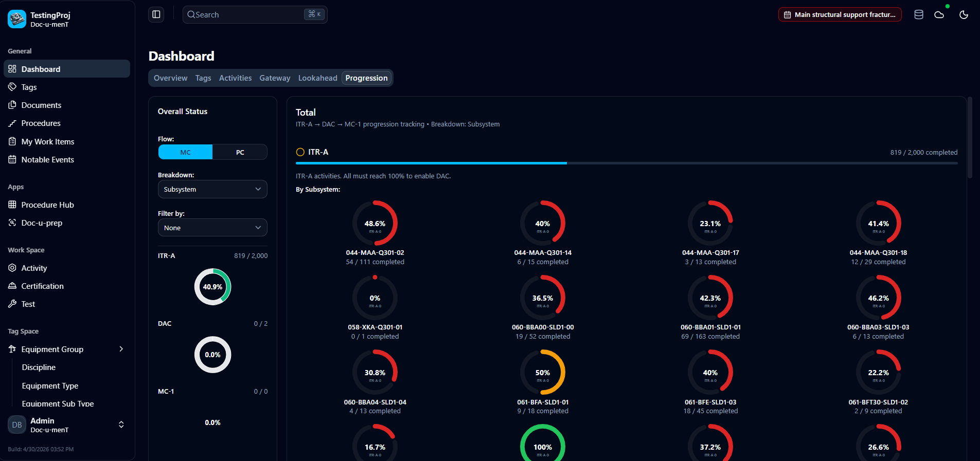Image resolution: width=980 pixels, height=461 pixels.
Task: Select the Progression tab
Action: (366, 78)
